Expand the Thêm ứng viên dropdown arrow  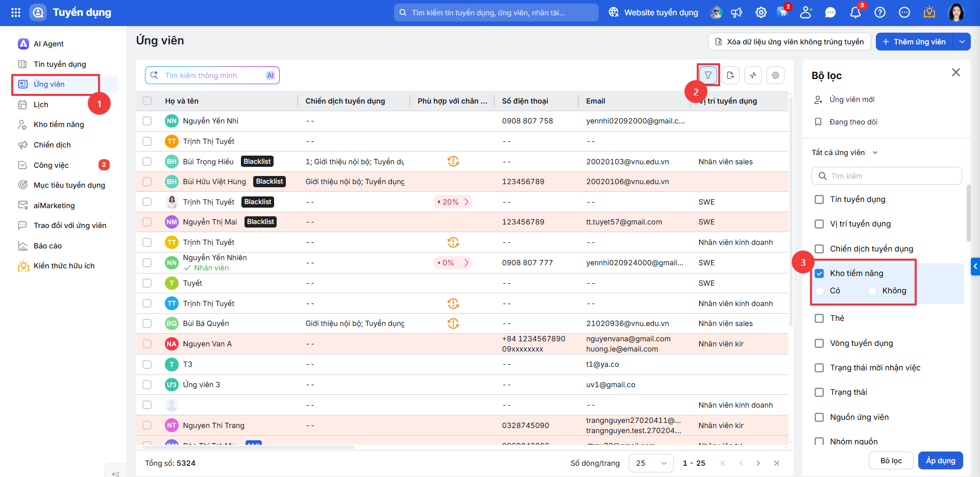pyautogui.click(x=962, y=42)
